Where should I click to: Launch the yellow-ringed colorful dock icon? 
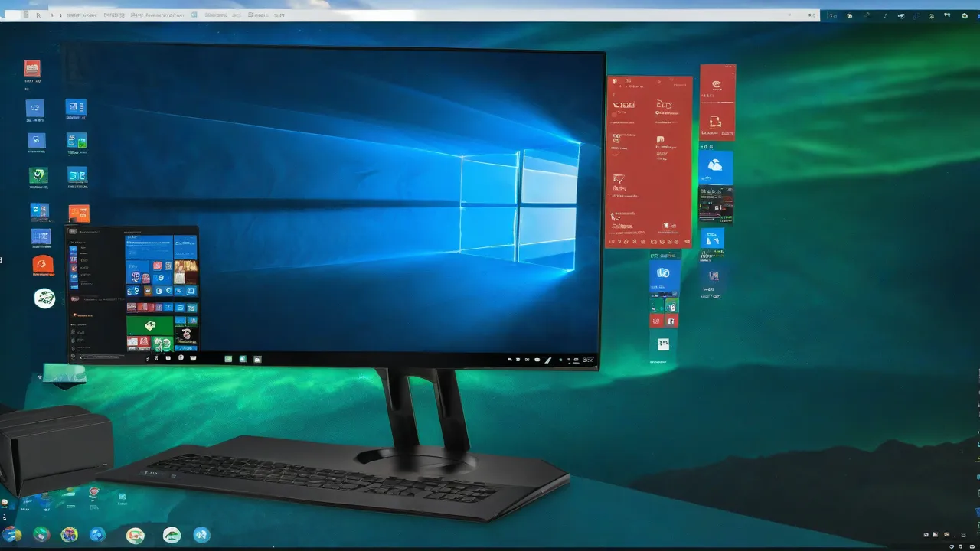(69, 534)
